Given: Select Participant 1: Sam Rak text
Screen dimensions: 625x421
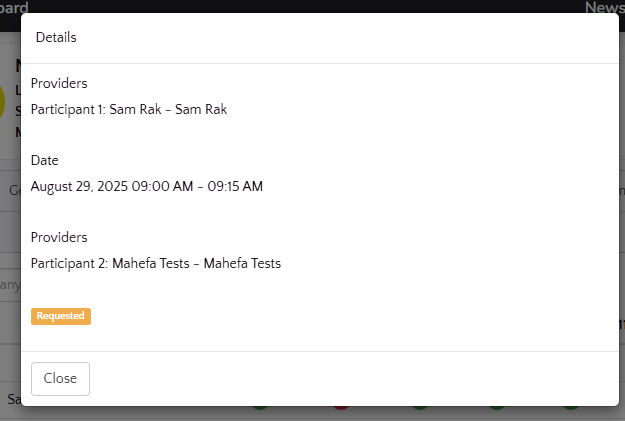Looking at the screenshot, I should pyautogui.click(x=129, y=109).
